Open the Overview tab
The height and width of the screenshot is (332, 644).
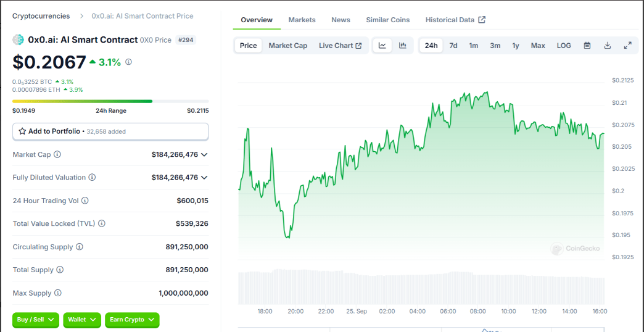(x=257, y=20)
